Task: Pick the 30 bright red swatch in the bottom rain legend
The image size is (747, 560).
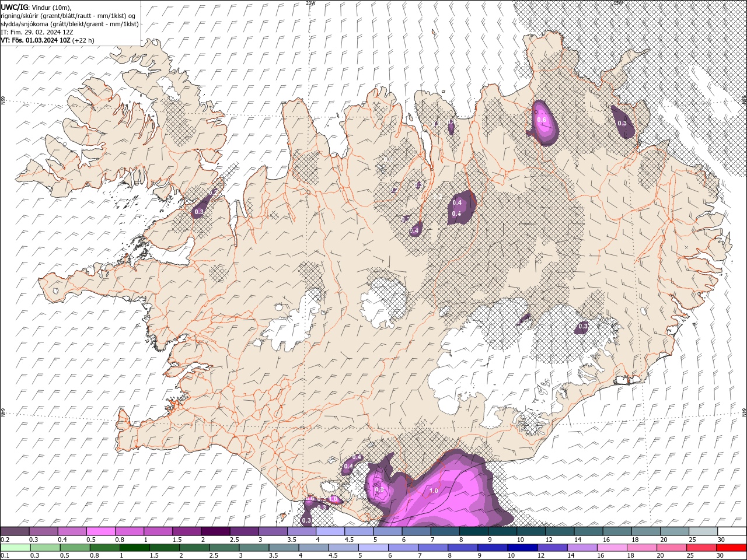Action: [x=731, y=548]
